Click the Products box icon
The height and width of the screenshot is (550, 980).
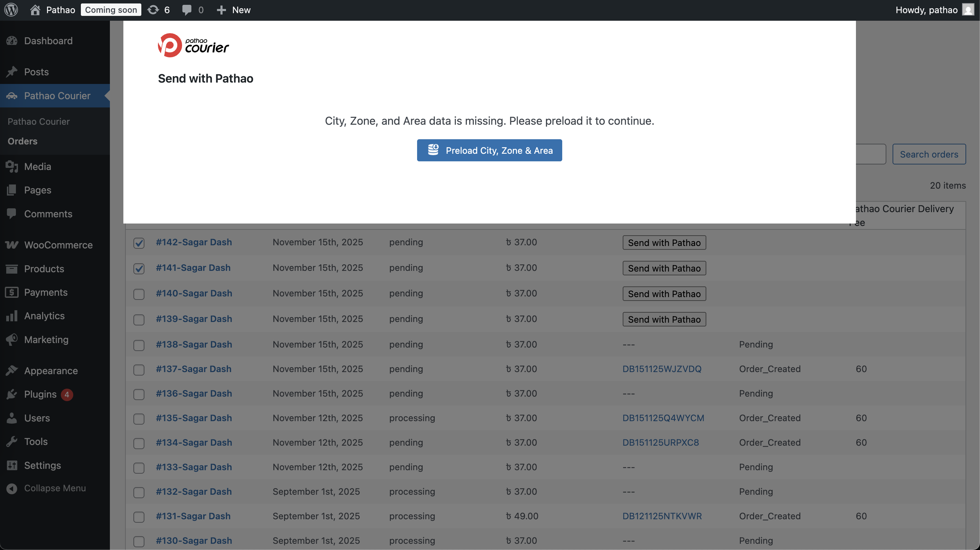point(12,268)
